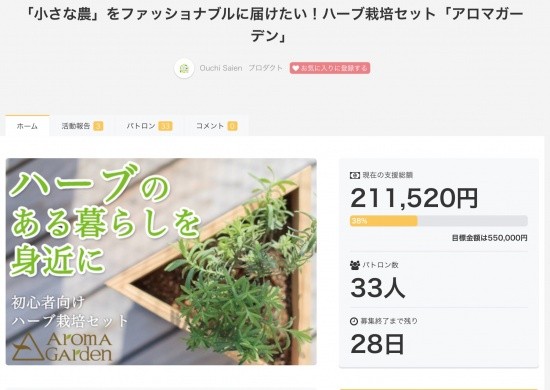550x390 pixels.
Task: Click the 3 badge on 活動報告
Action: point(98,126)
